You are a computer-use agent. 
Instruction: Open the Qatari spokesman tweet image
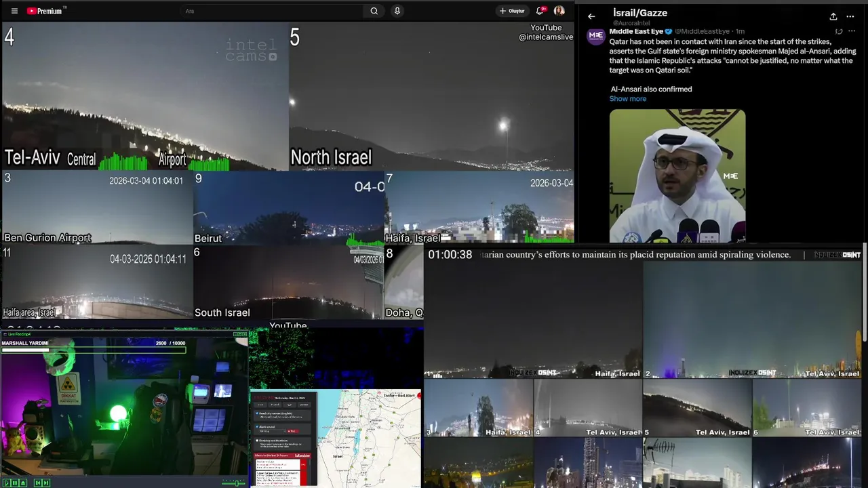click(x=677, y=175)
